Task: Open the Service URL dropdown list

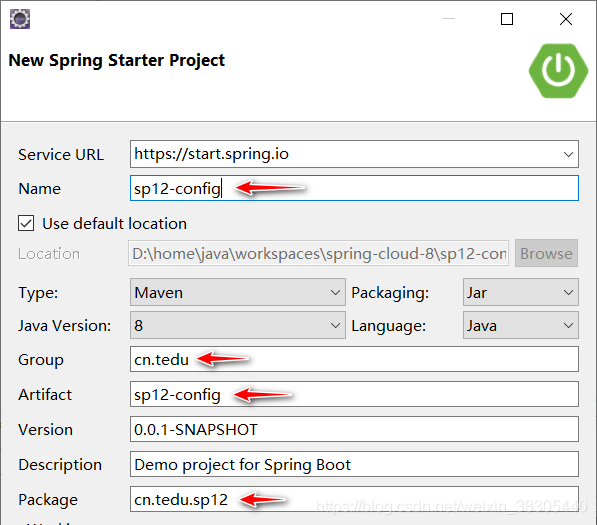Action: (568, 154)
